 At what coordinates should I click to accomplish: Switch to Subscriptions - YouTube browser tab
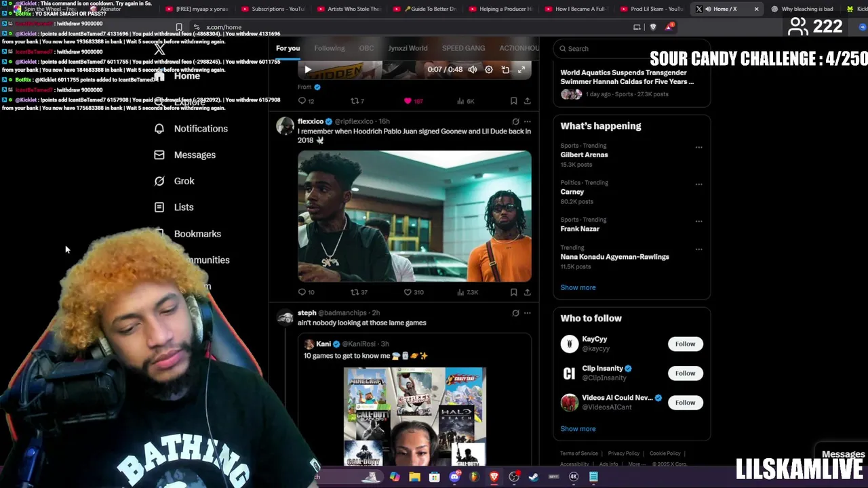pos(273,9)
